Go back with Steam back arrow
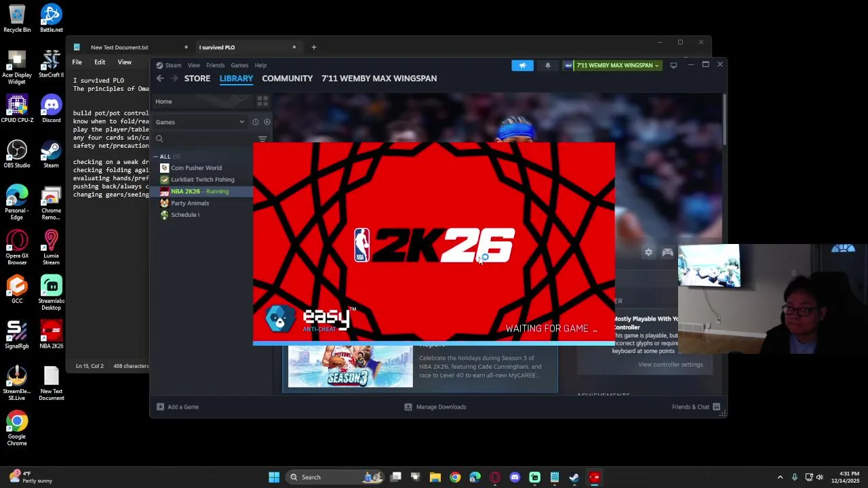 tap(160, 79)
